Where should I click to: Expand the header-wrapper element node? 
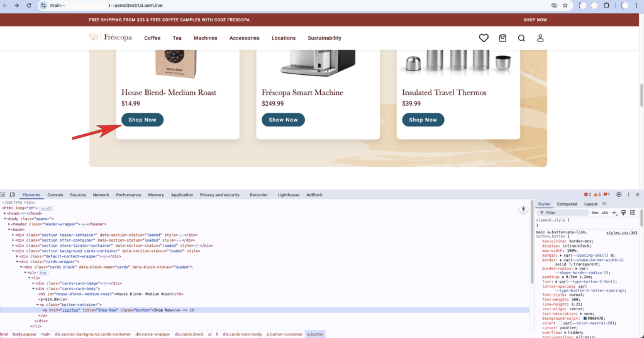(x=9, y=224)
